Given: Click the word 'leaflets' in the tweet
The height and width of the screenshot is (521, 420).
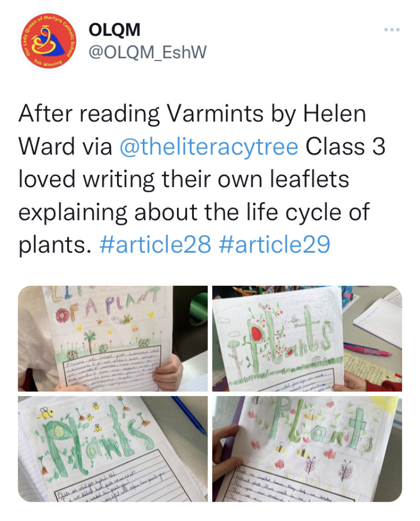Looking at the screenshot, I should (309, 179).
